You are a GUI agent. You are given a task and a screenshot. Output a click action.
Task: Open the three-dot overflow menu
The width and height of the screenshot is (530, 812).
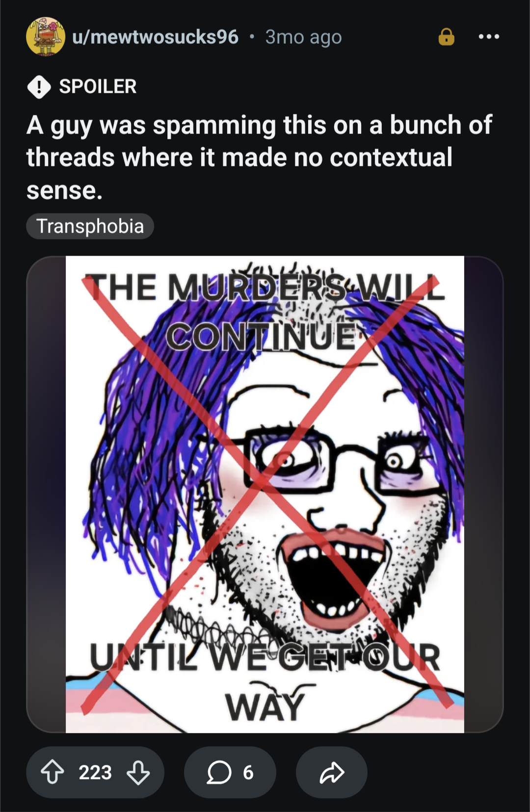489,37
